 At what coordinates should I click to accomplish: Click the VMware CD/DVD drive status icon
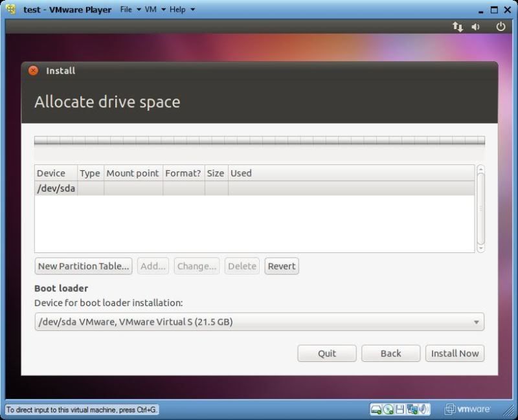pyautogui.click(x=388, y=410)
